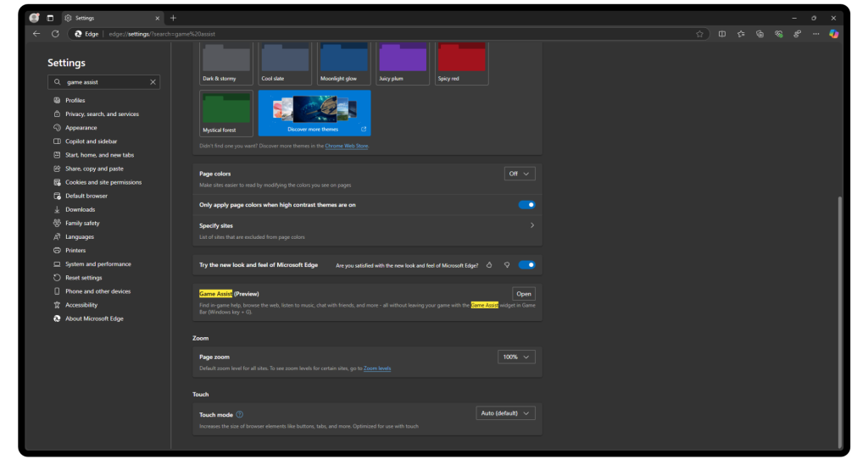Click the Refresh page icon
This screenshot has width=868, height=465.
point(55,34)
